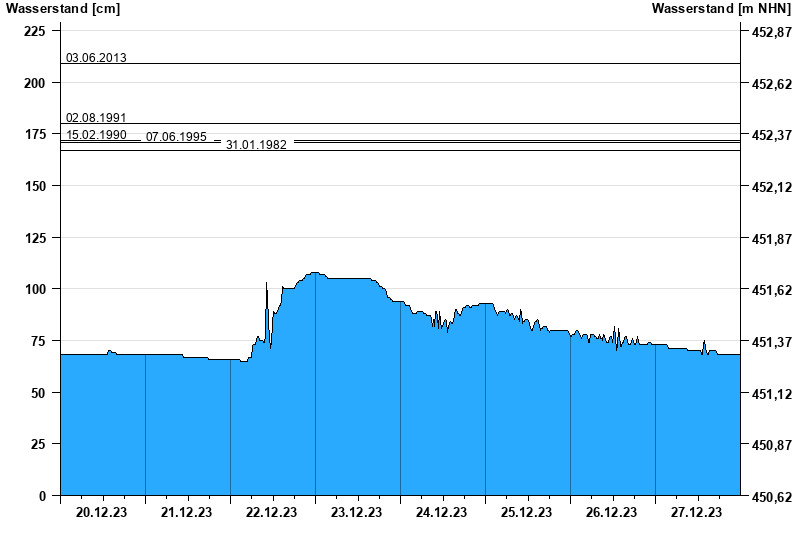Pick the 27.12.23 date label
Image resolution: width=800 pixels, height=550 pixels.
(x=697, y=512)
